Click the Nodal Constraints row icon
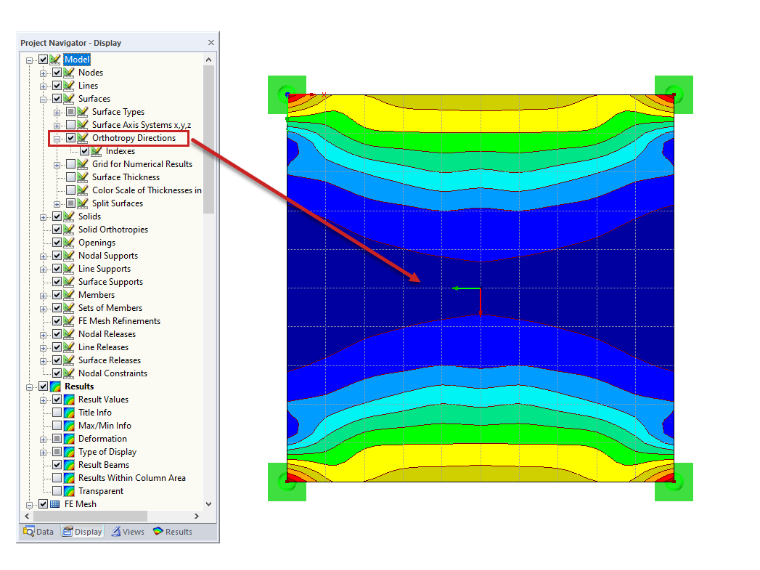The height and width of the screenshot is (570, 760). point(69,374)
